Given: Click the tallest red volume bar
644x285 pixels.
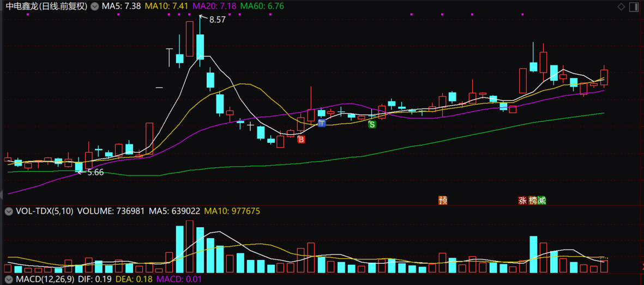Looking at the screenshot, I should point(189,246).
